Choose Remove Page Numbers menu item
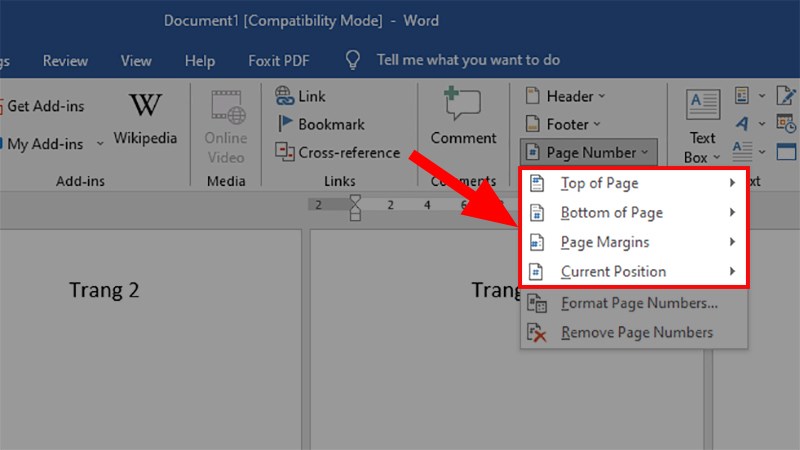Image resolution: width=800 pixels, height=450 pixels. pos(634,333)
